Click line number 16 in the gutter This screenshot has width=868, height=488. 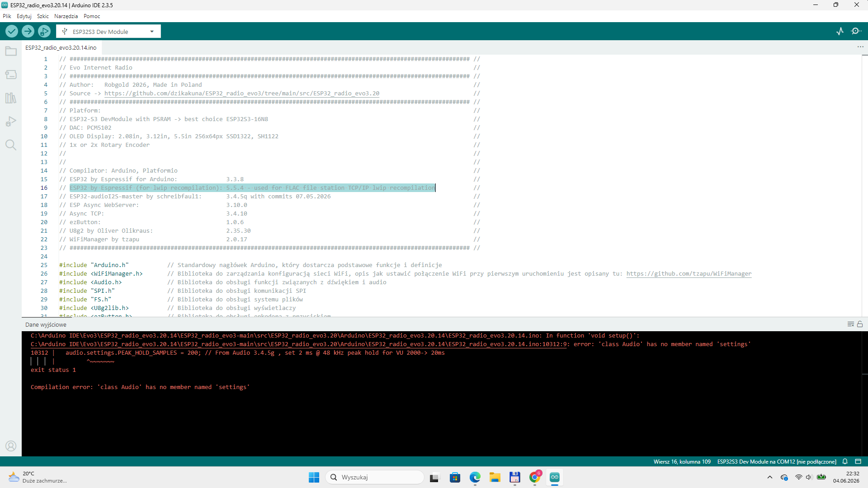(x=44, y=188)
